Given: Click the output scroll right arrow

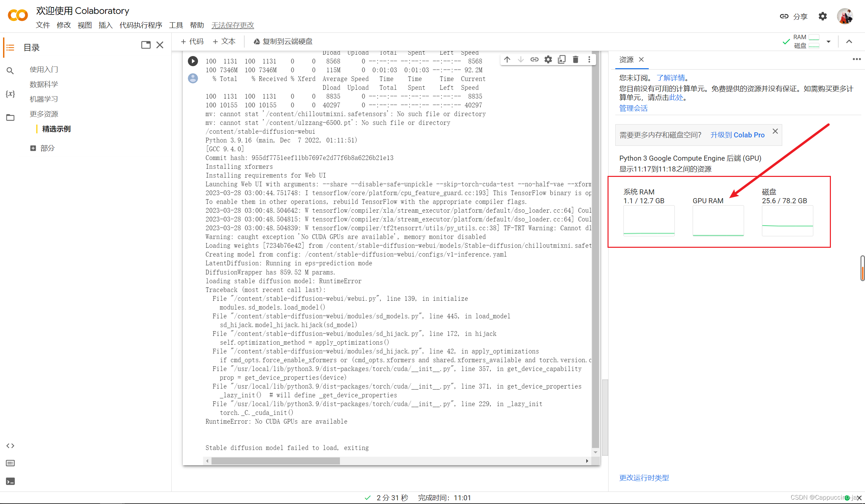Looking at the screenshot, I should pos(587,461).
